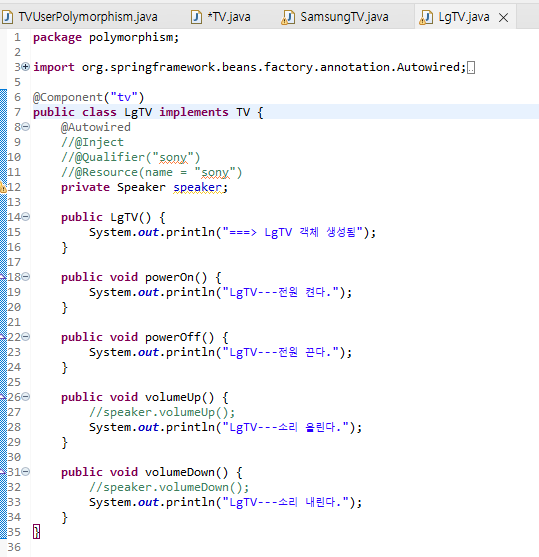
Task: Close the LgTV.java tab
Action: tap(503, 17)
